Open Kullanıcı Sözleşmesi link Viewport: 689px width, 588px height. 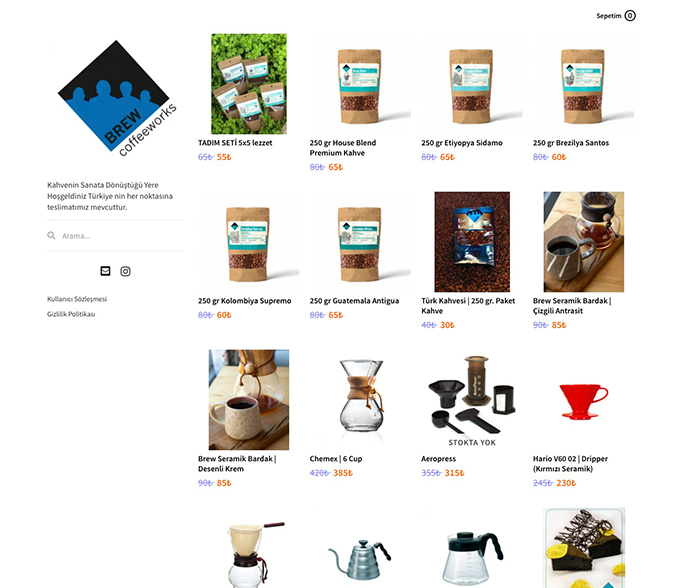[77, 299]
